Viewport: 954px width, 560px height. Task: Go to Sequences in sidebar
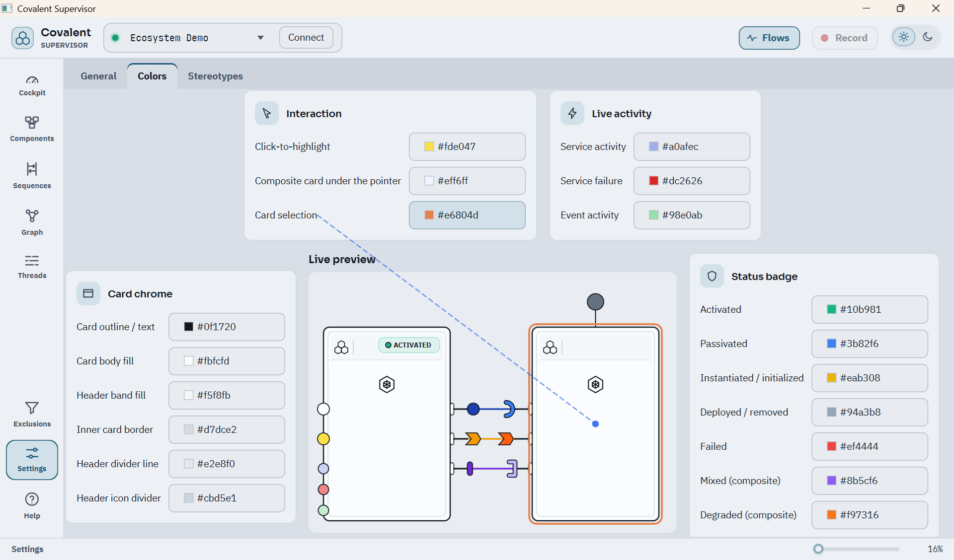pyautogui.click(x=32, y=175)
